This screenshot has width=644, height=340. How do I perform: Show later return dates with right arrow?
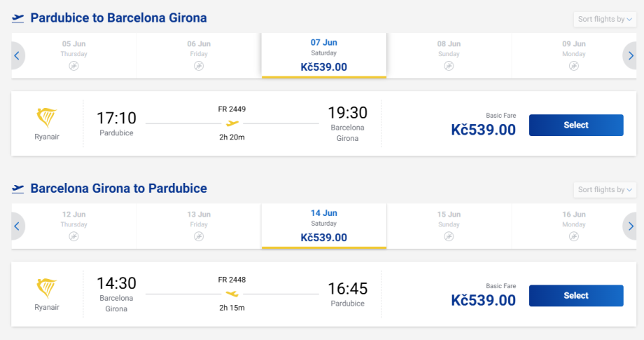coord(631,226)
